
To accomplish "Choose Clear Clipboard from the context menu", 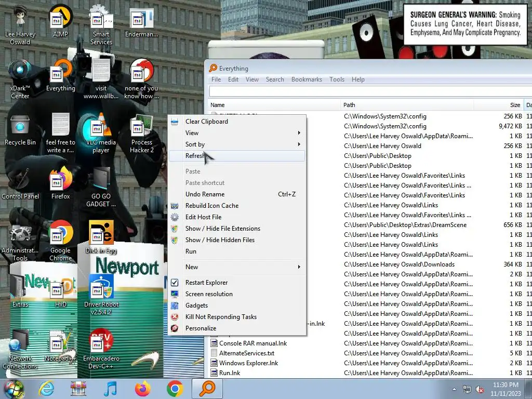I will coord(236,122).
